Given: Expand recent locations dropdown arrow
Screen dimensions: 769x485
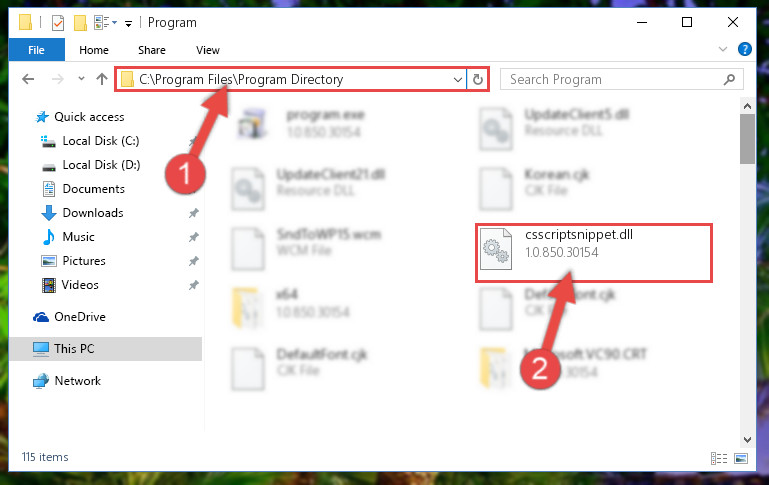Looking at the screenshot, I should point(81,78).
